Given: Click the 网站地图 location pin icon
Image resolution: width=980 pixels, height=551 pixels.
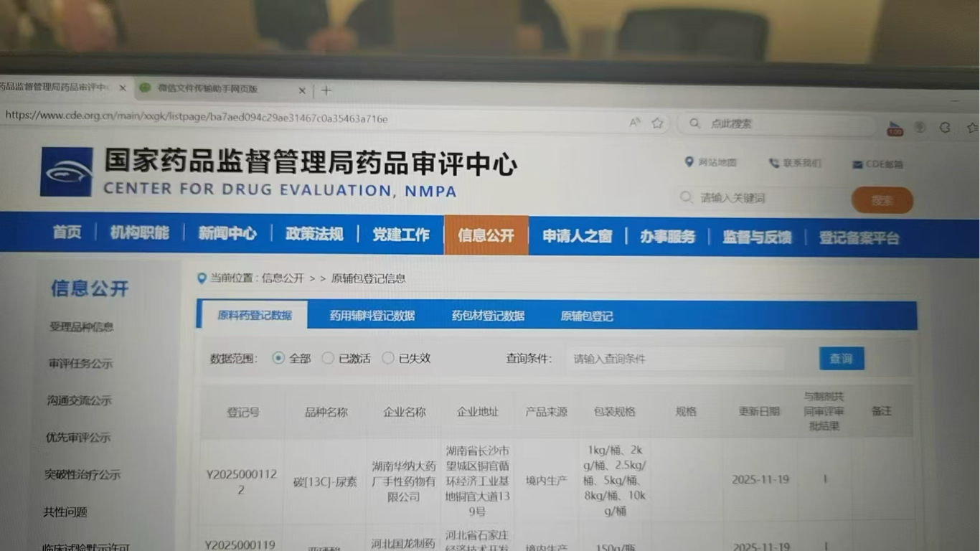Looking at the screenshot, I should [x=689, y=162].
